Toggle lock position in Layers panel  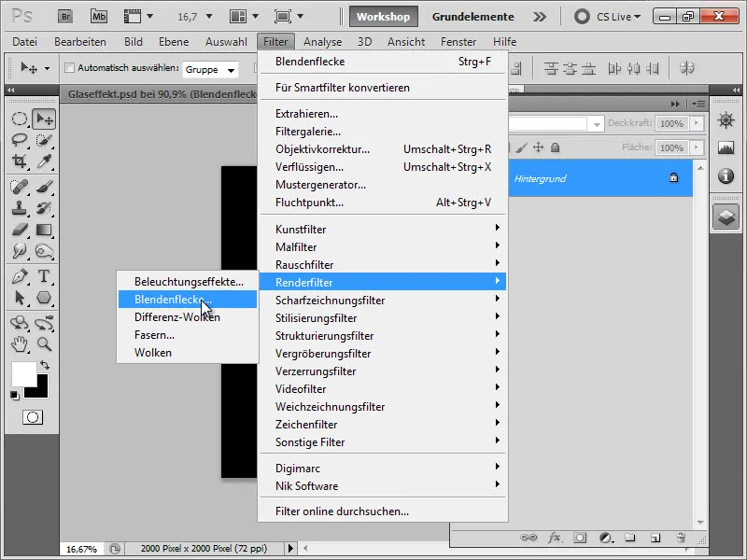[x=538, y=147]
